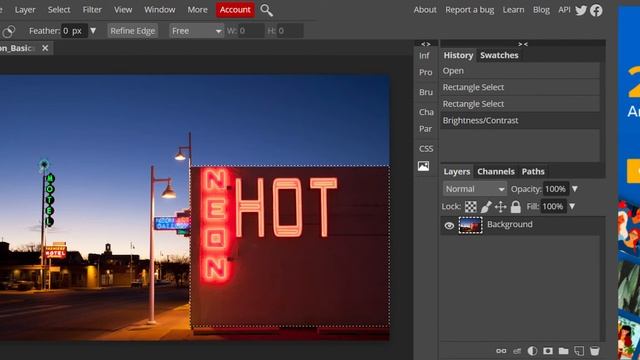Click the red Account button
Image resolution: width=640 pixels, height=360 pixels.
[235, 10]
